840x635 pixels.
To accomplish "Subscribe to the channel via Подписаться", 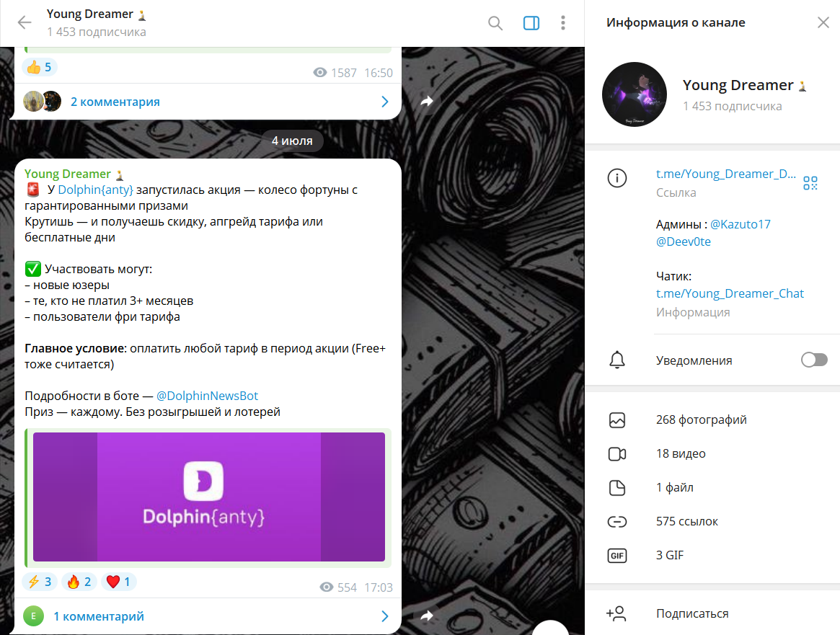I will point(712,613).
